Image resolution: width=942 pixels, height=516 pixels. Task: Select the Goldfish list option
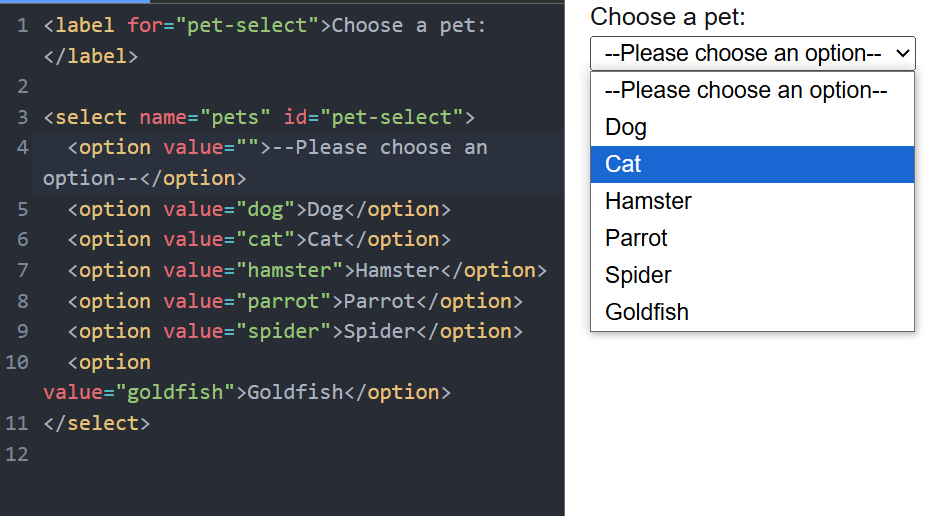(646, 312)
